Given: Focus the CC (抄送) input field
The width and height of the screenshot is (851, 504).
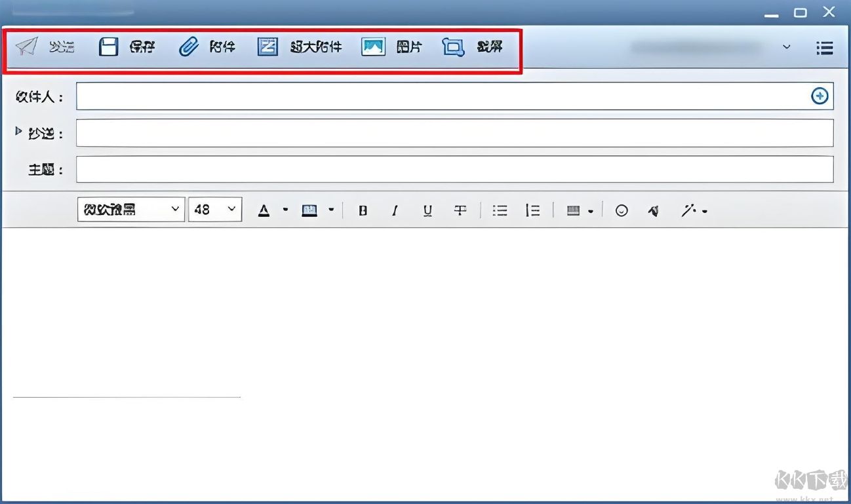Looking at the screenshot, I should tap(454, 133).
